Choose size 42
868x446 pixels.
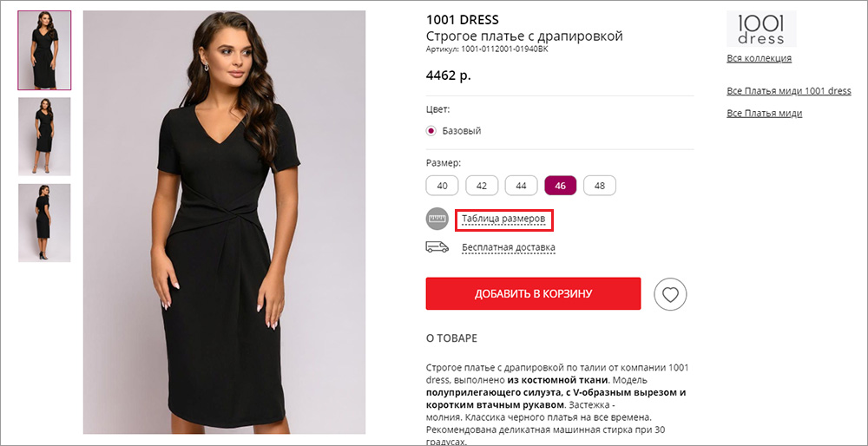[x=482, y=186]
